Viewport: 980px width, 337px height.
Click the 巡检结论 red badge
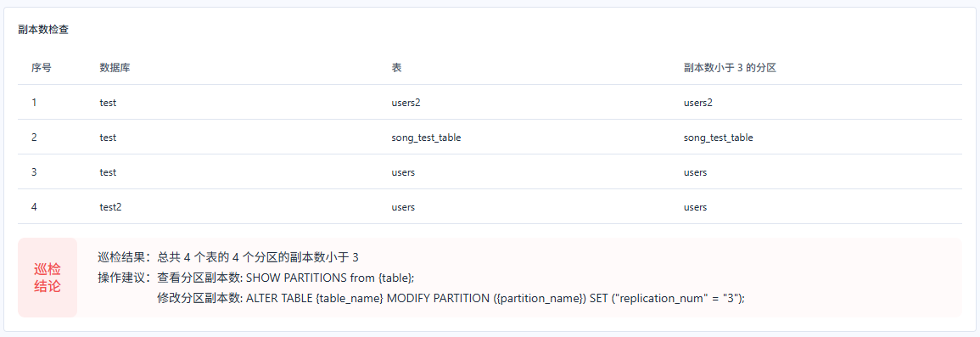(48, 278)
